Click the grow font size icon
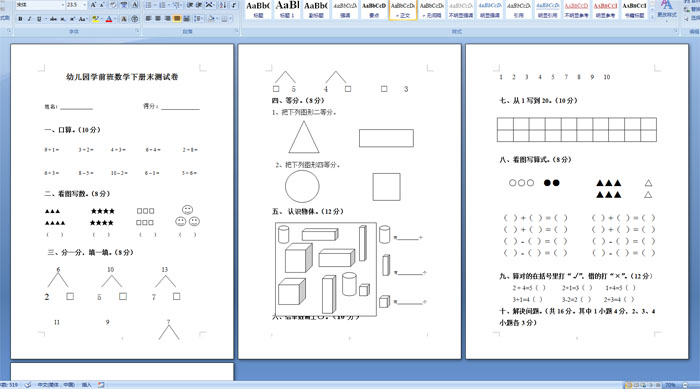 (x=93, y=5)
